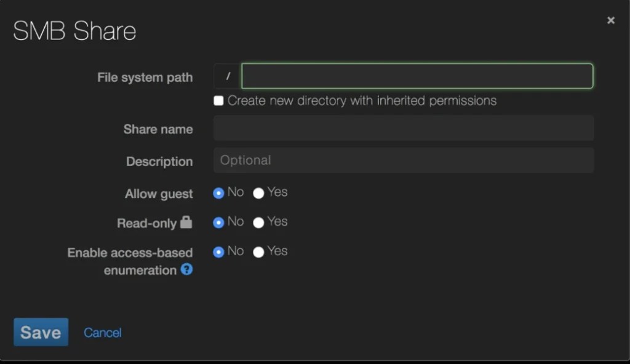Select No for access-based enumeration
The image size is (630, 364).
click(x=218, y=251)
